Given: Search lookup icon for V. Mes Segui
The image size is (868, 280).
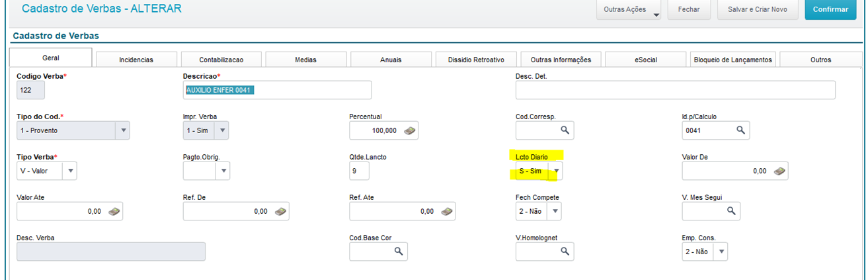Looking at the screenshot, I should [731, 211].
